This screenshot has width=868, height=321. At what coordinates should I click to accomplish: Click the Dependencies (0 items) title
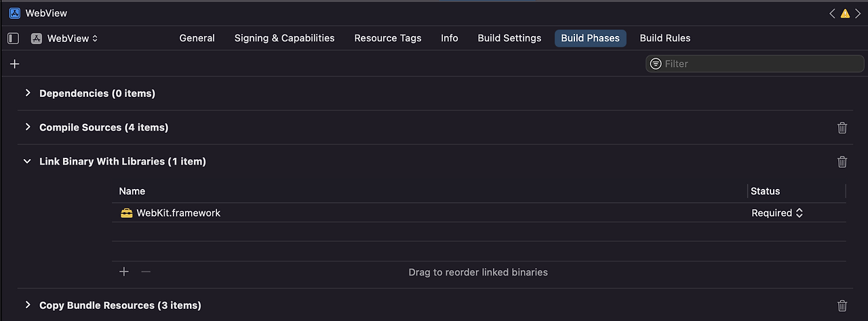tap(97, 93)
